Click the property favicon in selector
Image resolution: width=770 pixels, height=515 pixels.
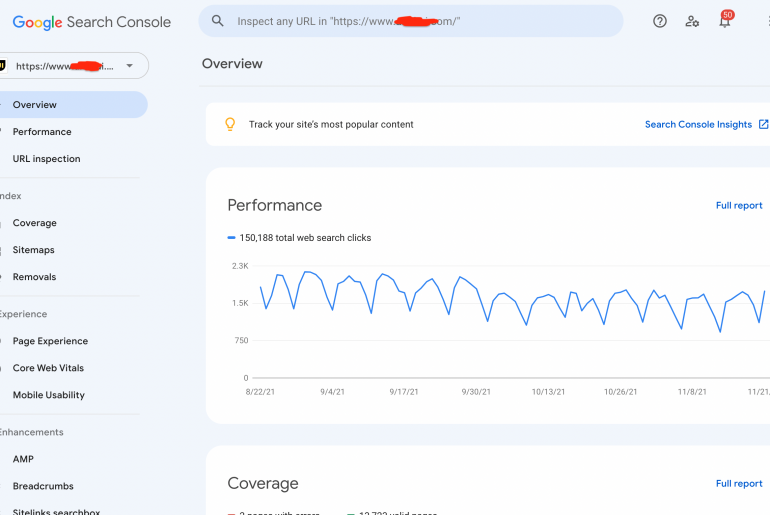pyautogui.click(x=2, y=65)
